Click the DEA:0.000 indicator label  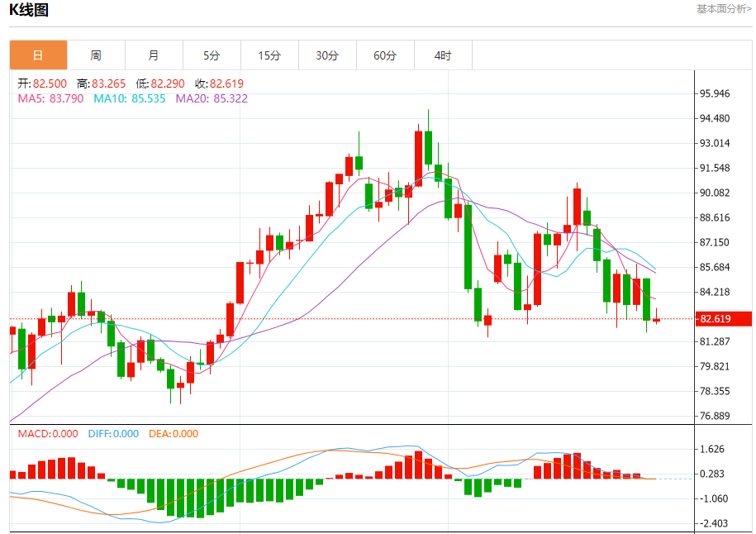(x=174, y=434)
